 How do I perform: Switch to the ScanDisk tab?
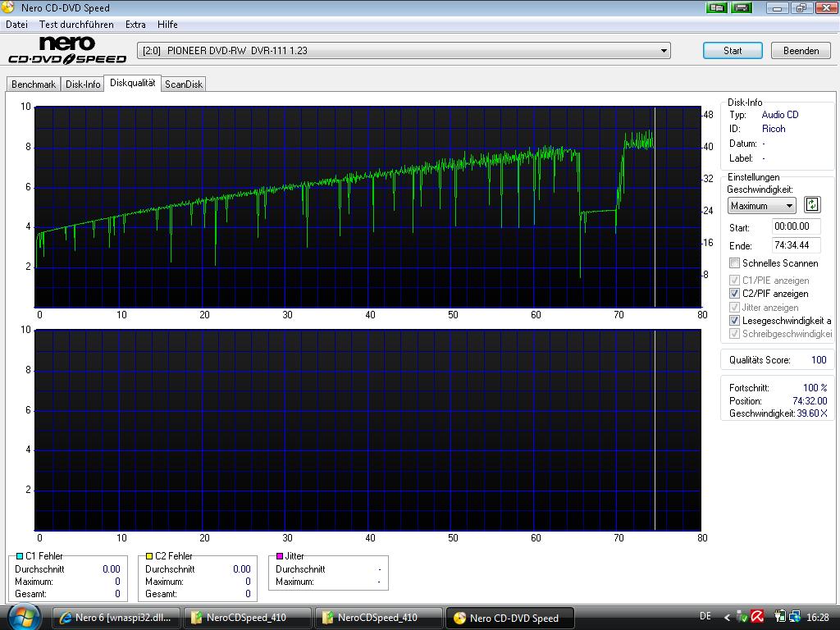tap(183, 84)
